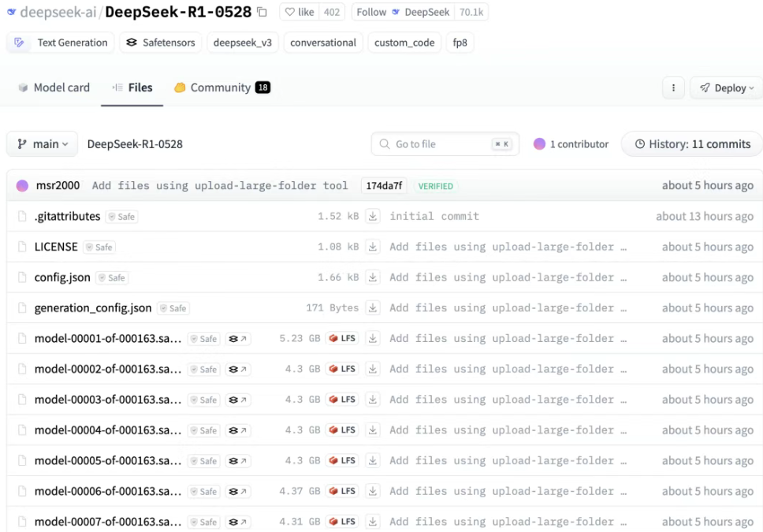Open the three-dot more options menu
Image resolution: width=763 pixels, height=532 pixels.
pos(673,87)
